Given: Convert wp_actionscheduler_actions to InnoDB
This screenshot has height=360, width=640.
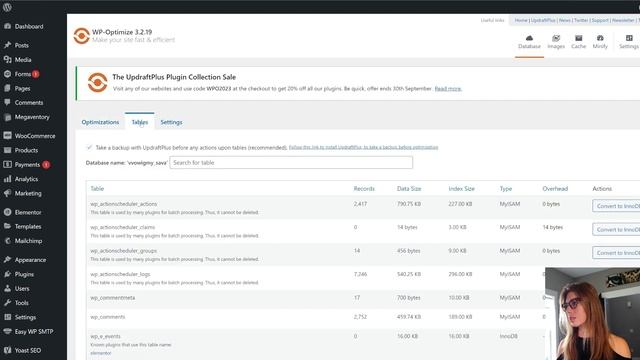Looking at the screenshot, I should coord(616,206).
